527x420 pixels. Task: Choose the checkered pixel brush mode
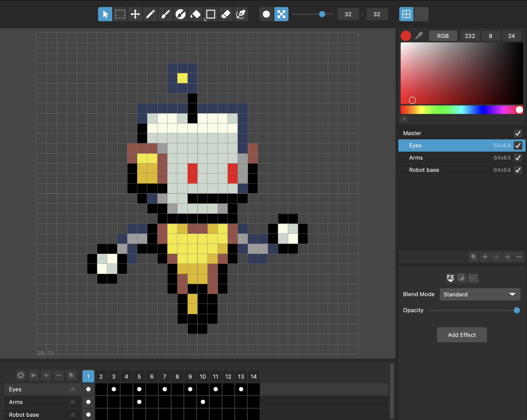click(282, 14)
